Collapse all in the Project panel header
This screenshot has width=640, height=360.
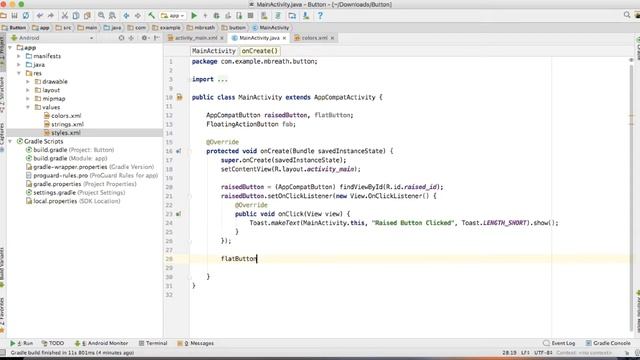pos(131,38)
